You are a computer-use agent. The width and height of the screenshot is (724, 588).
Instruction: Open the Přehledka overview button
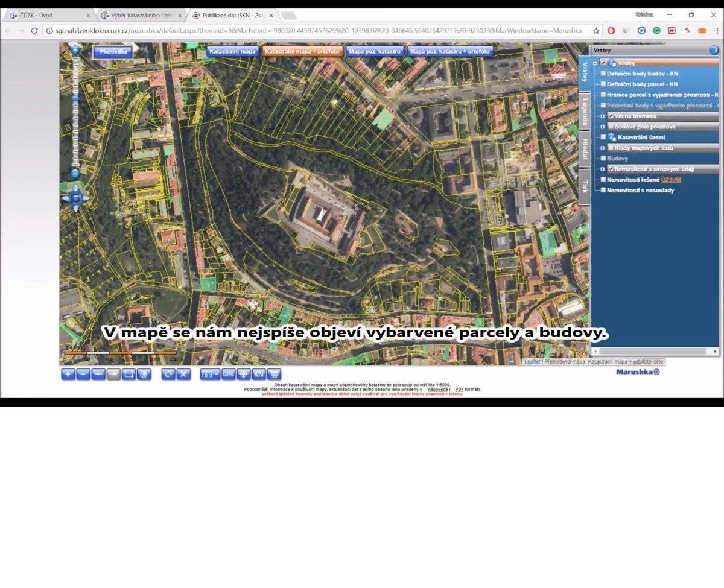tap(113, 52)
